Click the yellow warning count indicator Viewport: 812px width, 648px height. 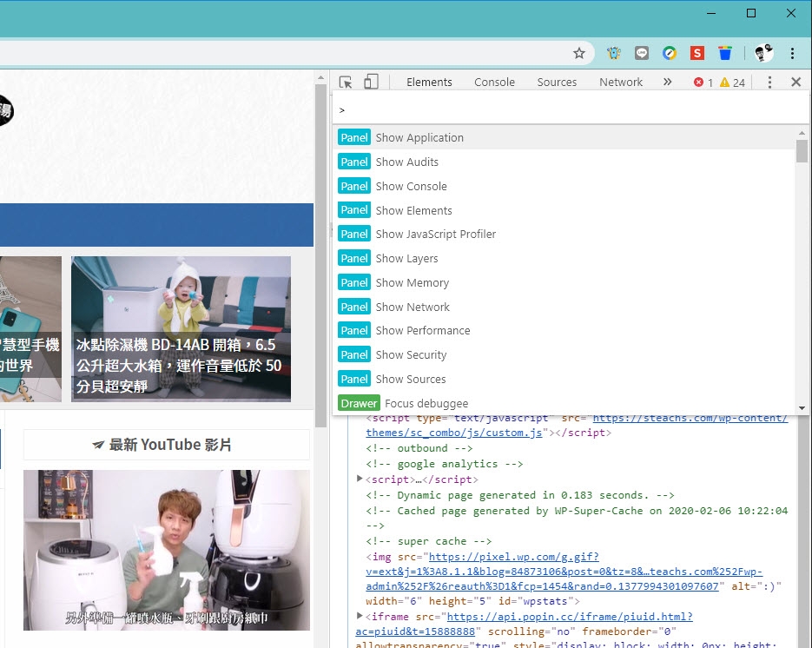coord(732,83)
